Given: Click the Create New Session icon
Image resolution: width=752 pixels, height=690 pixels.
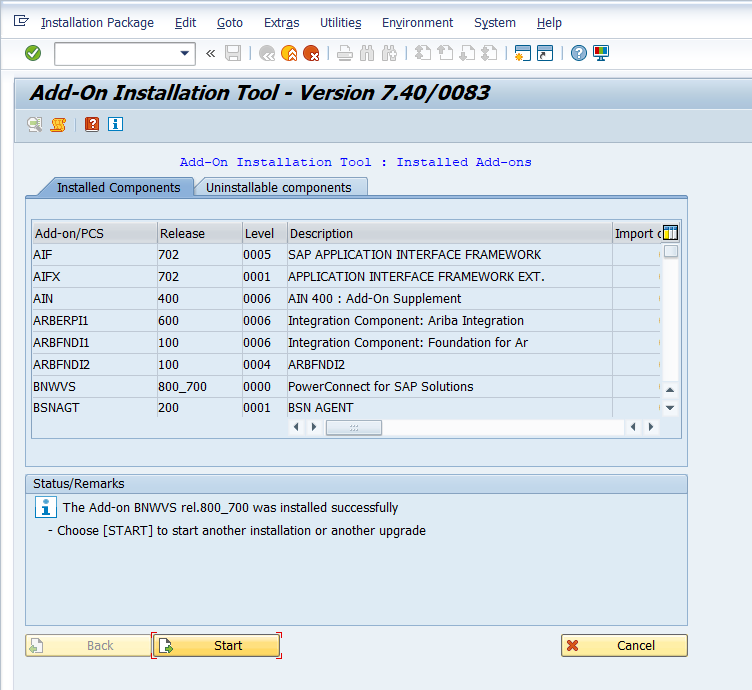Looking at the screenshot, I should 522,53.
